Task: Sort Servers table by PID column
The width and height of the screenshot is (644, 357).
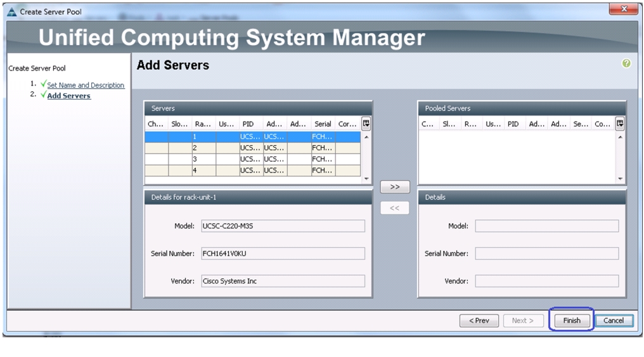Action: tap(248, 124)
